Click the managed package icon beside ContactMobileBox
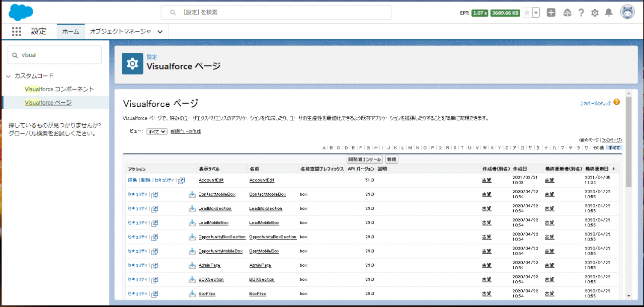Image resolution: width=644 pixels, height=307 pixels. [x=192, y=194]
